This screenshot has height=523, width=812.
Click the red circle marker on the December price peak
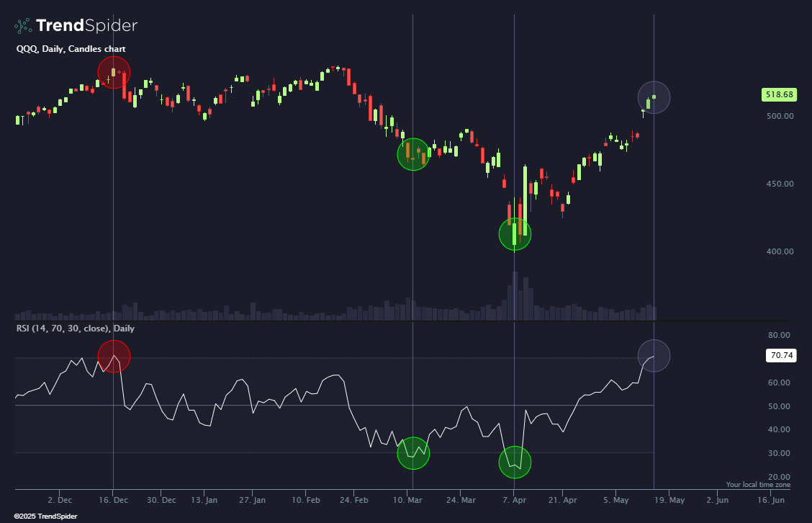[114, 73]
